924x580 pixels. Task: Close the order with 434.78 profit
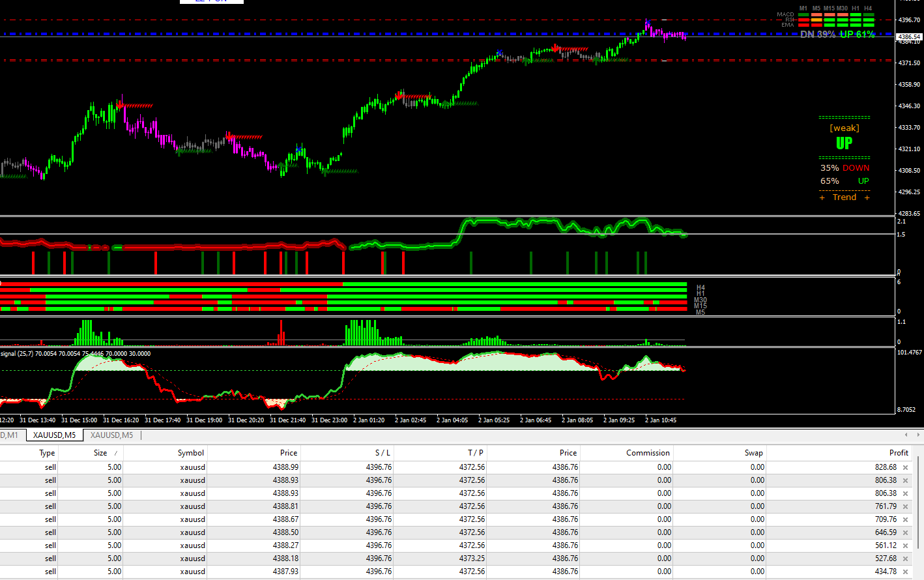905,572
